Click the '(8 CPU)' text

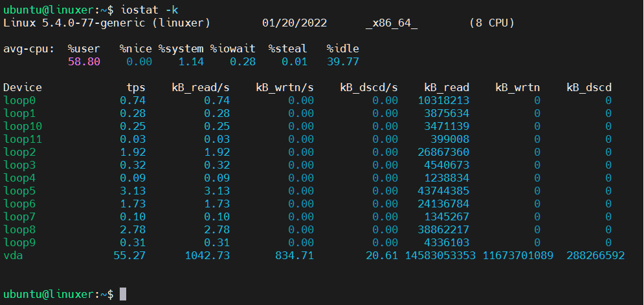pos(492,23)
